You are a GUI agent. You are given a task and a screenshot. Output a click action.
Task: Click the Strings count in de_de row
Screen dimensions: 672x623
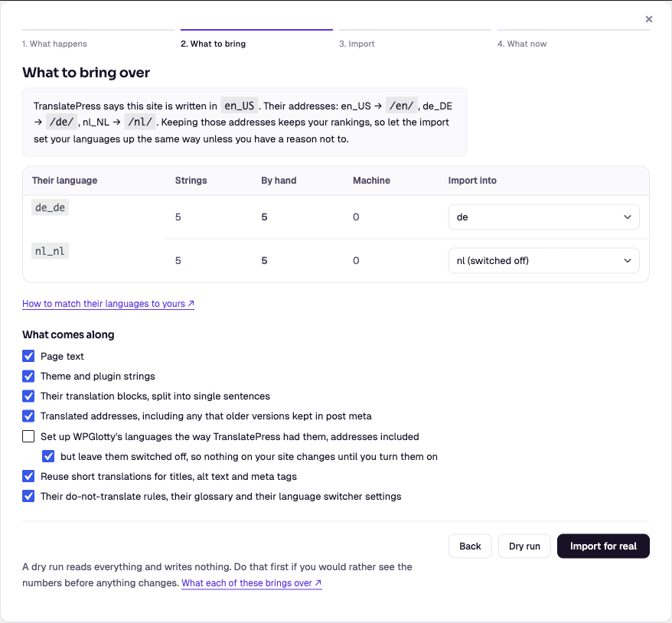[x=178, y=217]
